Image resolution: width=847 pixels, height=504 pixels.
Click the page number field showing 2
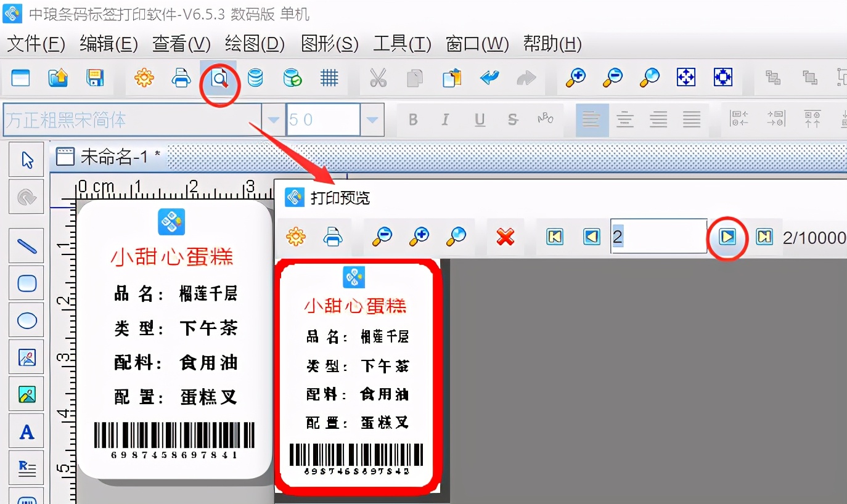pyautogui.click(x=659, y=236)
